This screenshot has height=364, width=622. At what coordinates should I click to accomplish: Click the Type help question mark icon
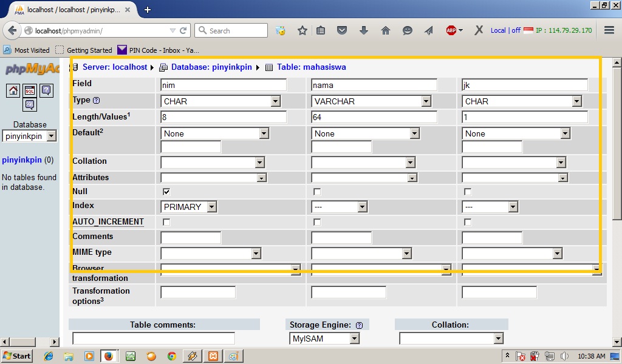point(96,101)
